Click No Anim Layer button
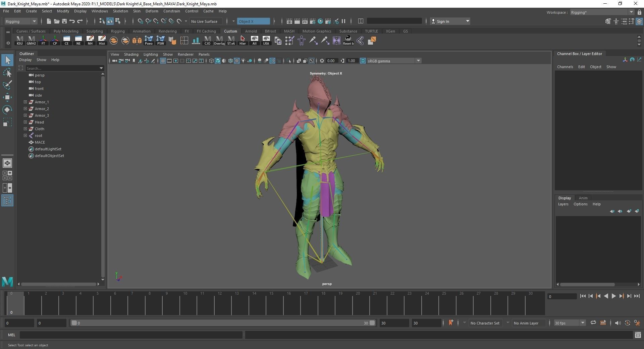The height and width of the screenshot is (349, 644). click(x=526, y=323)
